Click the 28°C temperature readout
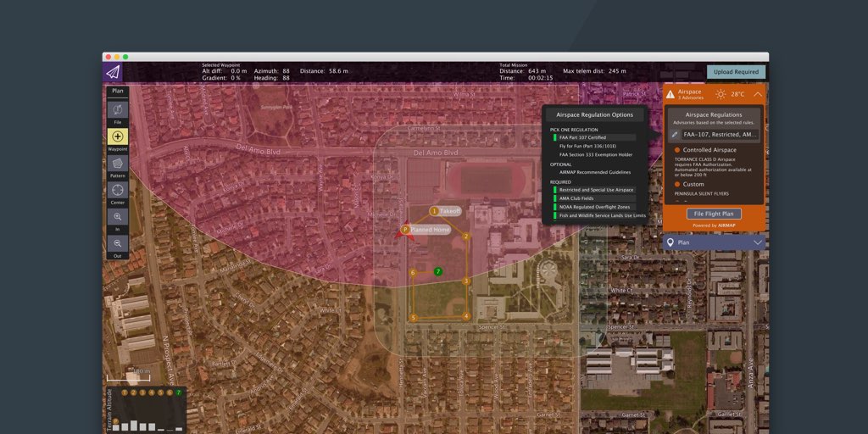Screen dimensions: 868x434 [737, 94]
